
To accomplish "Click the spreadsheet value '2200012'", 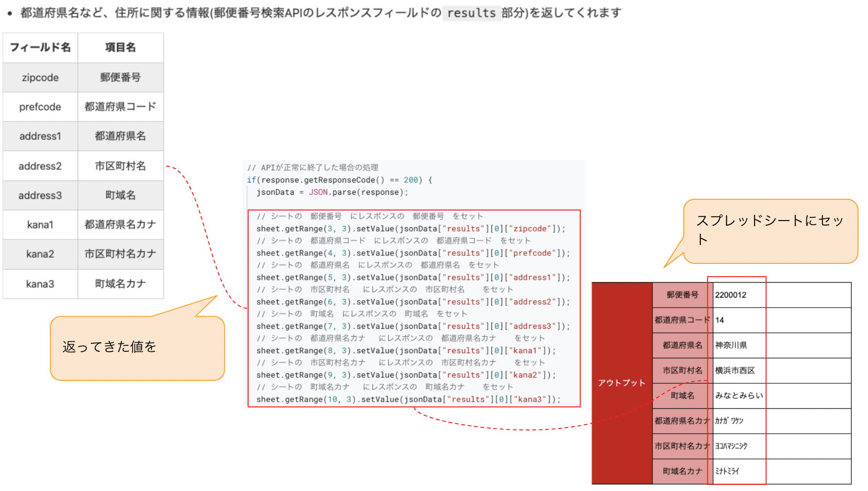I will (731, 295).
